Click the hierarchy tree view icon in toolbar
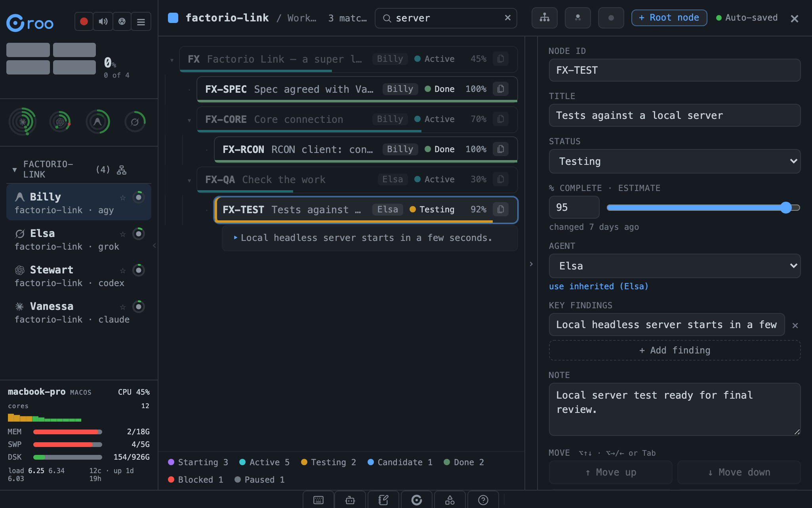812x508 pixels. pyautogui.click(x=545, y=18)
